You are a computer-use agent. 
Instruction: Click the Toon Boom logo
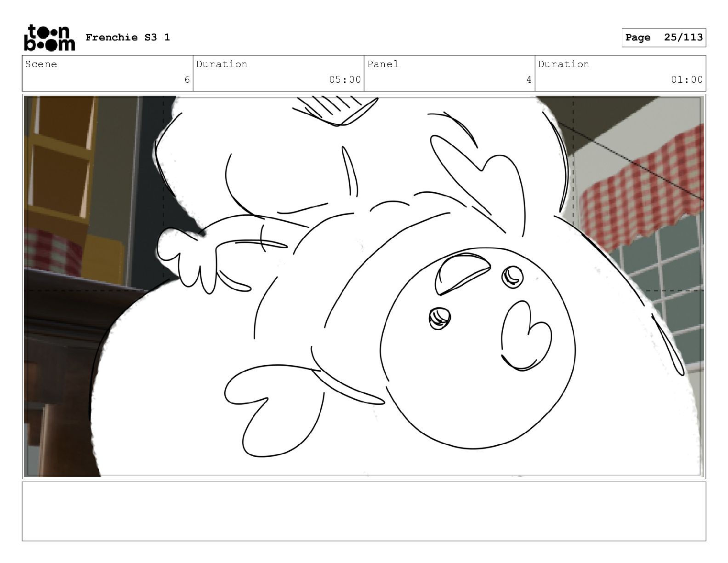click(49, 38)
